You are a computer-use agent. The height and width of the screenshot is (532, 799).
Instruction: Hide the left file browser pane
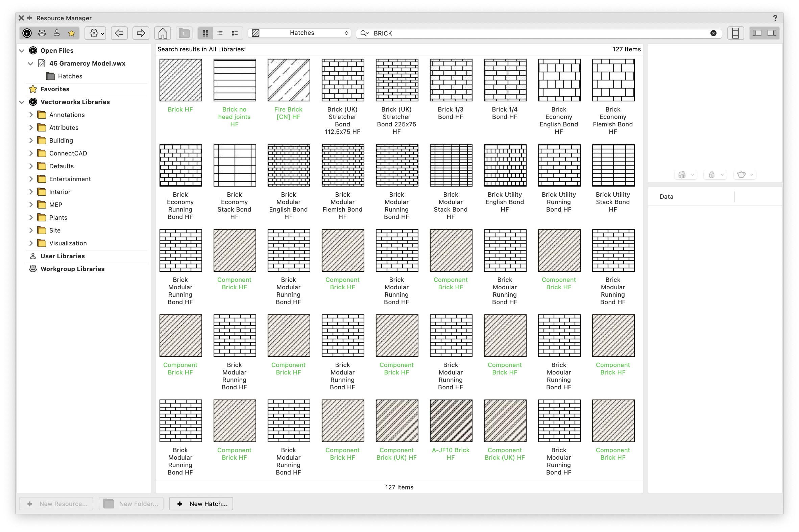757,33
